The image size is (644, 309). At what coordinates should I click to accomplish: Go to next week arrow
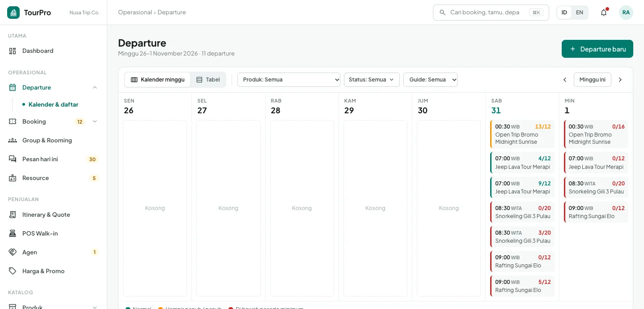(620, 80)
